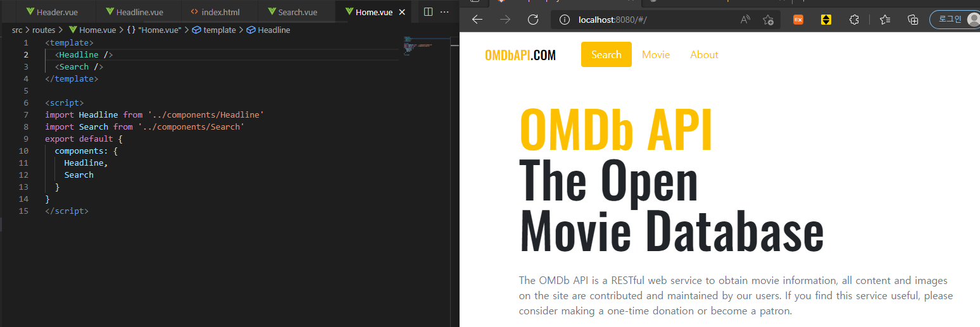Click the "Movie Database" heading text
Viewport: 980px width, 327px height.
[x=672, y=230]
